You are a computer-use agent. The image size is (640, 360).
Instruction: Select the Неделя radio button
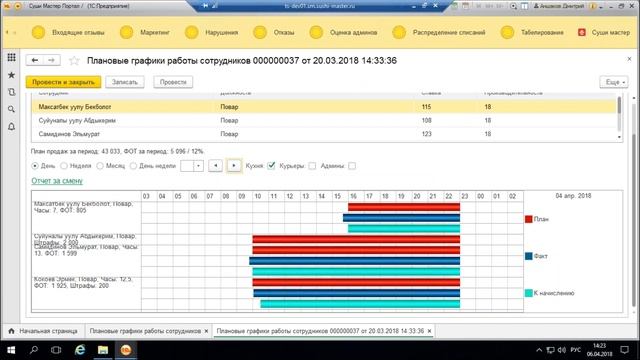point(64,166)
